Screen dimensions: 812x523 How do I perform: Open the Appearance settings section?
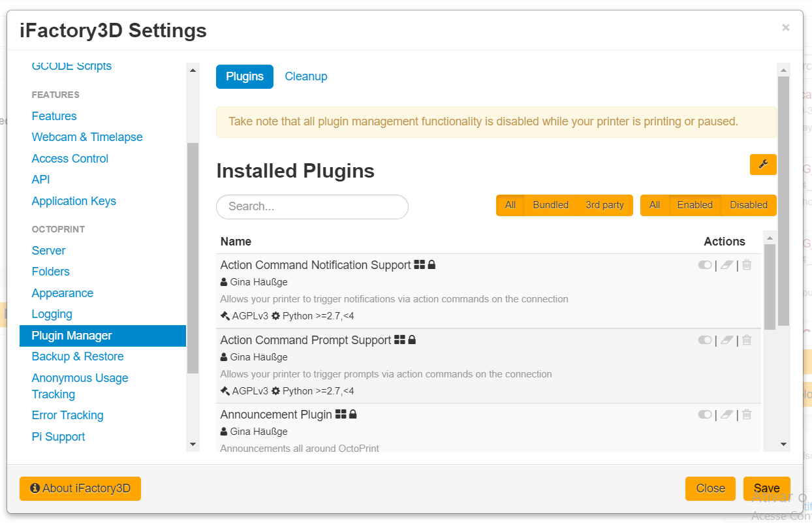tap(62, 293)
